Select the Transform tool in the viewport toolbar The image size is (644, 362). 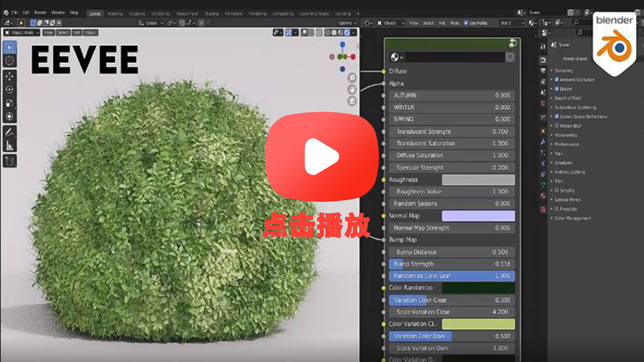coord(10,116)
